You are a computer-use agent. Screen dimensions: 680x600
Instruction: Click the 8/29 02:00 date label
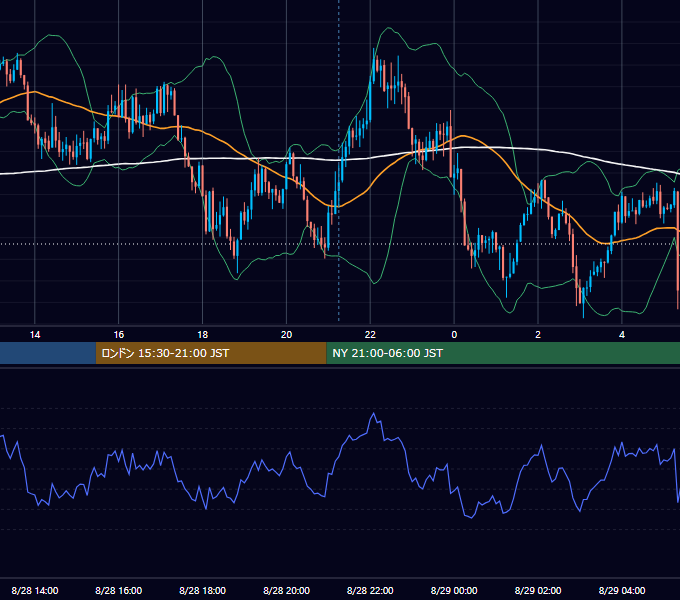click(538, 590)
